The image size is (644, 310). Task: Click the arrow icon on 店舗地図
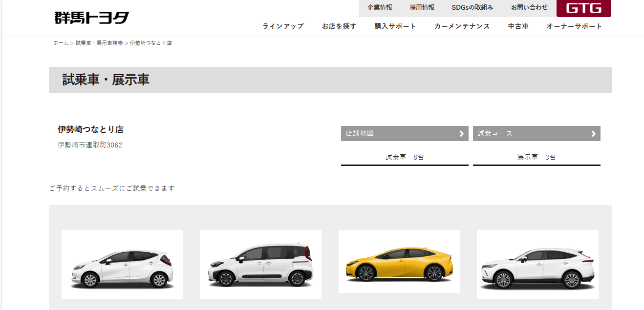click(461, 134)
